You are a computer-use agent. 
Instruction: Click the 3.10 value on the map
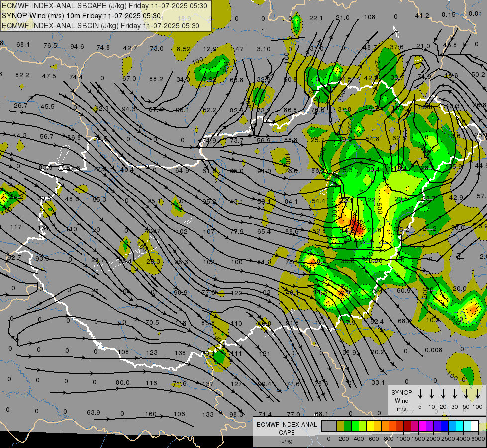click(x=264, y=49)
